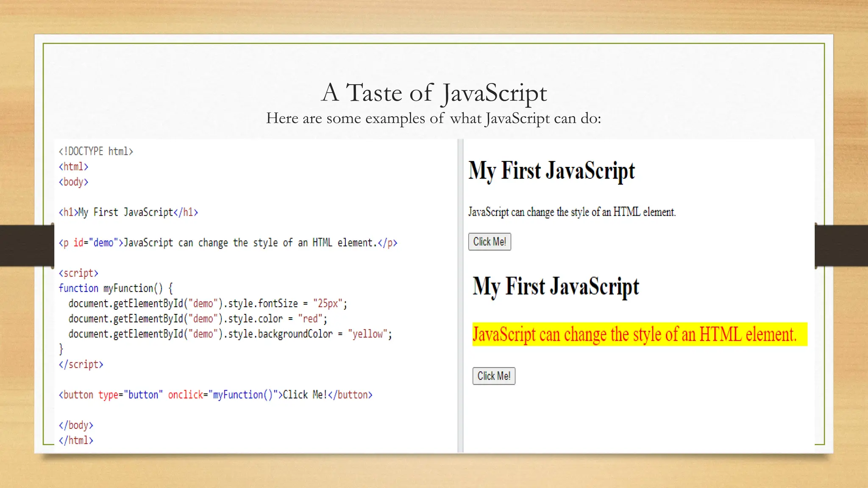Click the 'function myFunction() {' code line

coord(116,288)
